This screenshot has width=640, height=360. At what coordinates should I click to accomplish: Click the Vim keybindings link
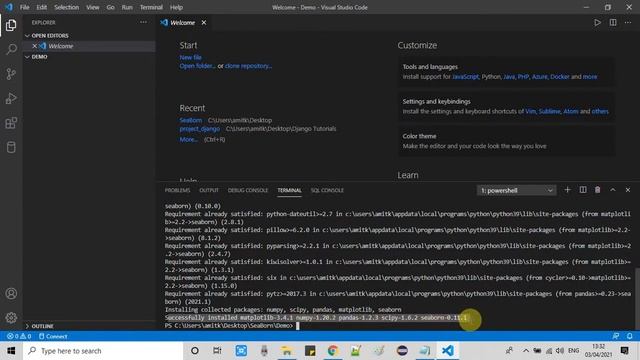pyautogui.click(x=530, y=111)
